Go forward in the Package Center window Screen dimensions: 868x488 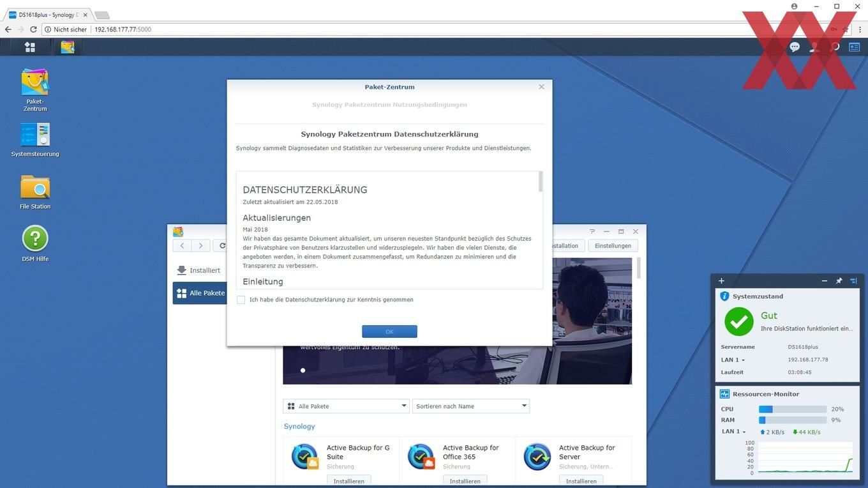click(201, 245)
